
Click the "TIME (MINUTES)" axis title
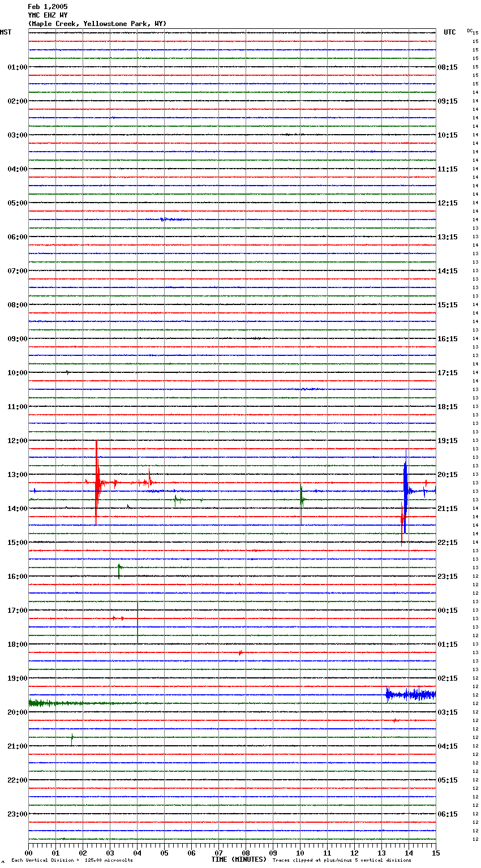[239, 860]
